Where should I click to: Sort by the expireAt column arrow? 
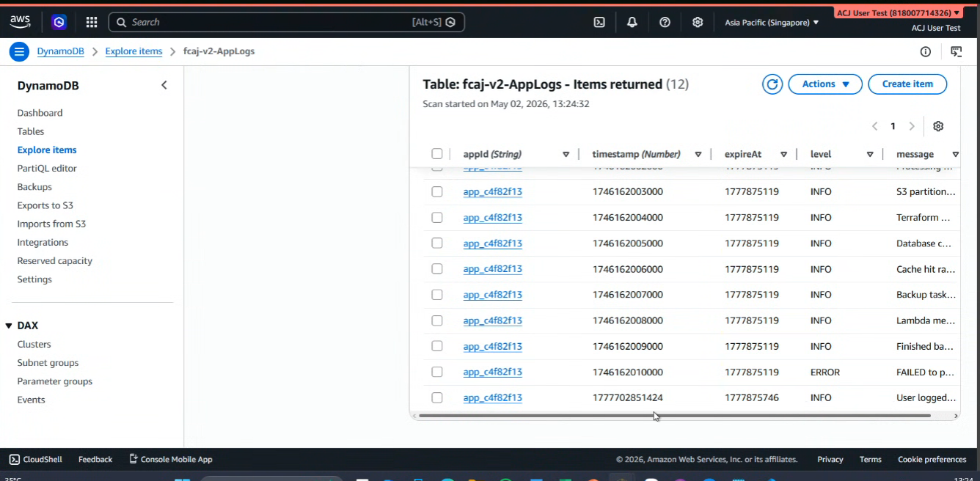point(784,154)
